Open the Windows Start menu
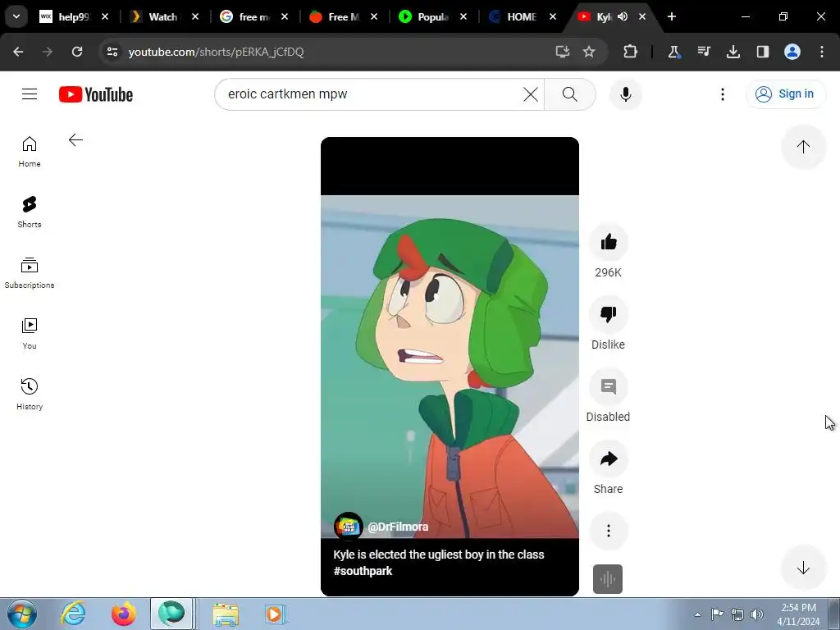The width and height of the screenshot is (840, 630). point(21,614)
